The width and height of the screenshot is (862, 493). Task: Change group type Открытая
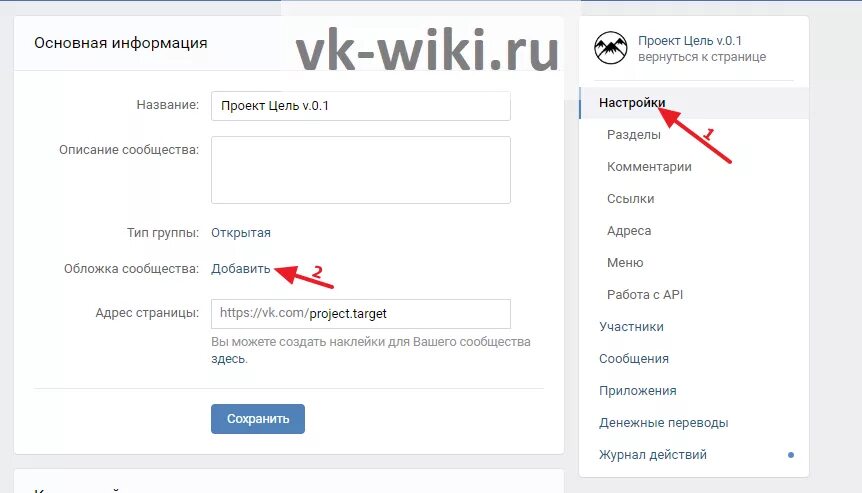pyautogui.click(x=241, y=232)
